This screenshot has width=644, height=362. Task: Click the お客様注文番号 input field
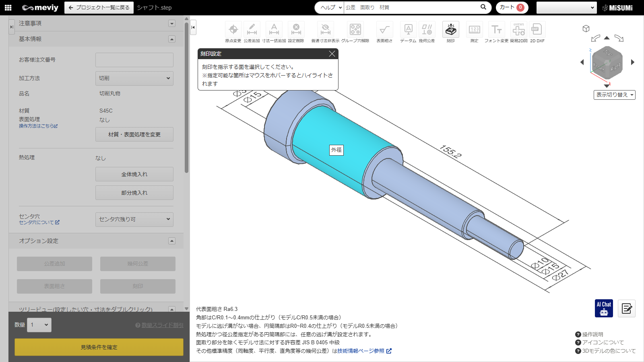coord(134,60)
